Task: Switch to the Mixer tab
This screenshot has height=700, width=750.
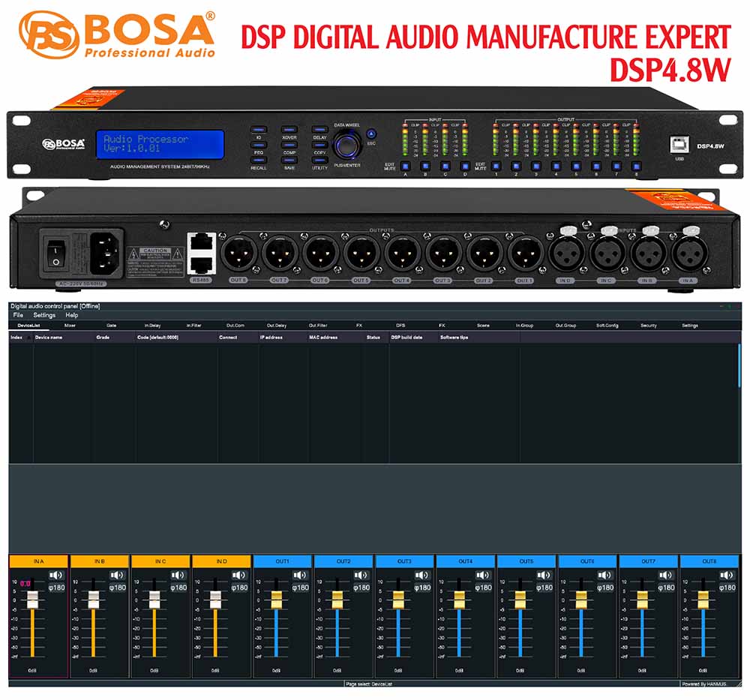Action: 68,326
